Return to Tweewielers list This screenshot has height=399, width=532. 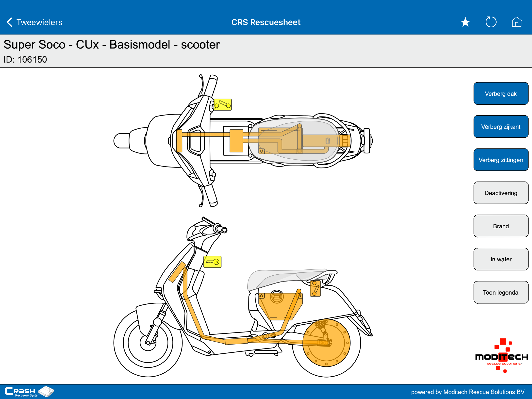click(39, 22)
